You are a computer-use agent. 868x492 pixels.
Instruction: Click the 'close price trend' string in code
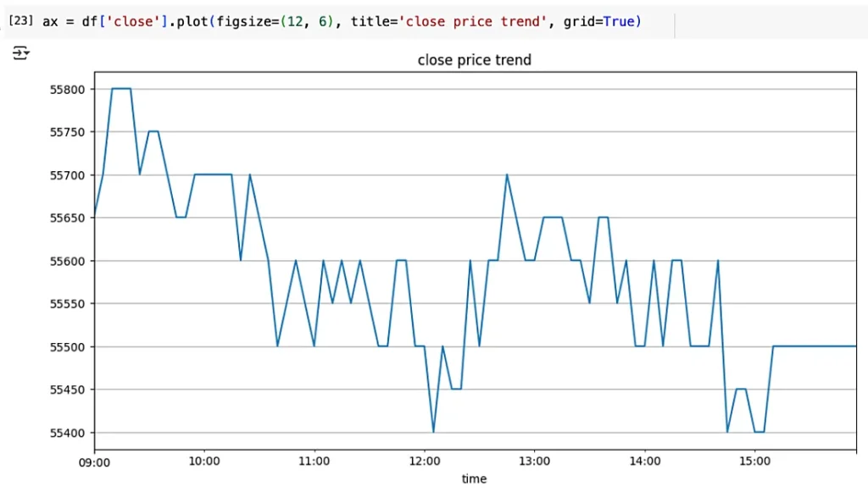pyautogui.click(x=473, y=21)
